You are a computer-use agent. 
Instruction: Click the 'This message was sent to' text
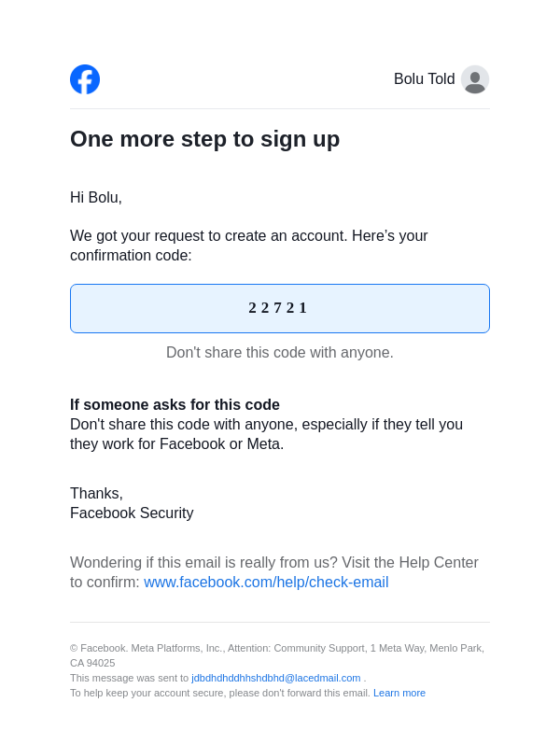coord(129,678)
